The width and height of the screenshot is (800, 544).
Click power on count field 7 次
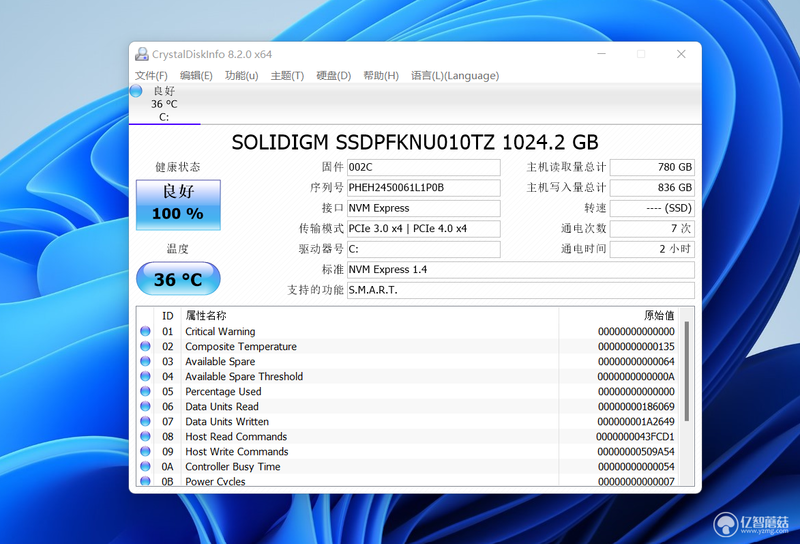[x=652, y=229]
